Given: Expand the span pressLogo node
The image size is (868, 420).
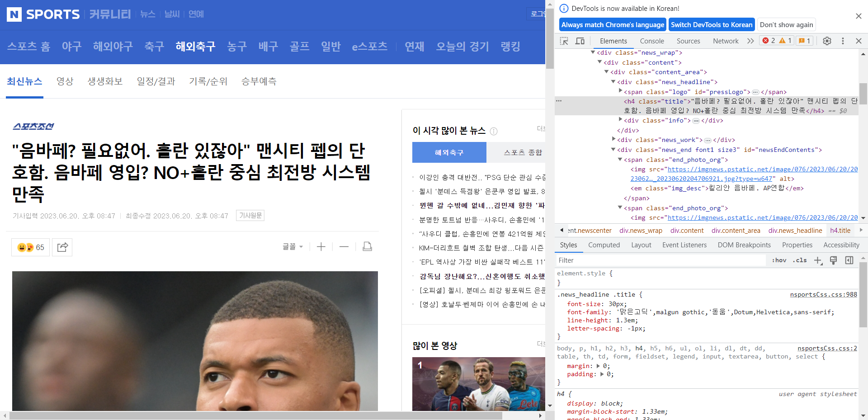Looking at the screenshot, I should [620, 91].
